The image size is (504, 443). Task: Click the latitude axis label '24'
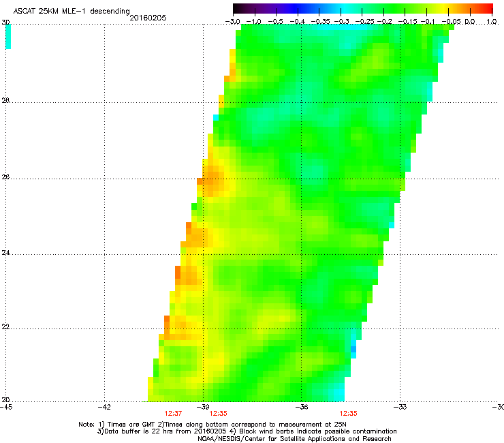(x=5, y=253)
